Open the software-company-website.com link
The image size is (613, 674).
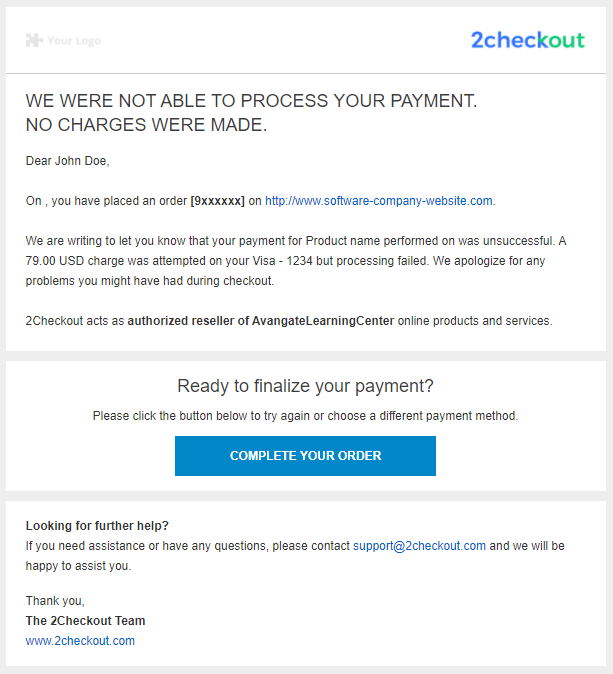(x=380, y=201)
